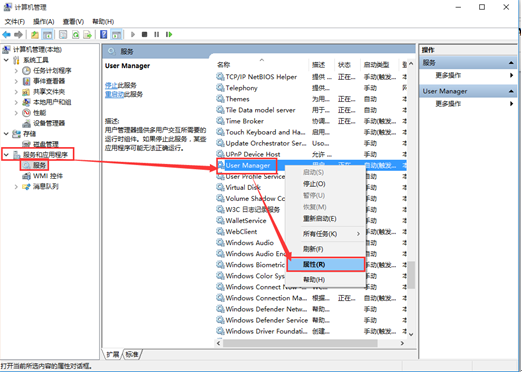Choose 帮助(H) in context menu

coord(327,280)
